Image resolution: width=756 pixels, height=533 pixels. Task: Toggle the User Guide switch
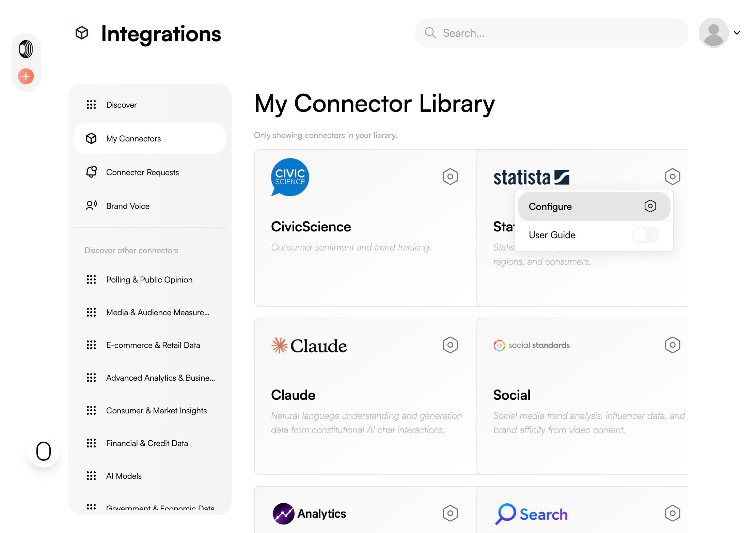point(646,235)
